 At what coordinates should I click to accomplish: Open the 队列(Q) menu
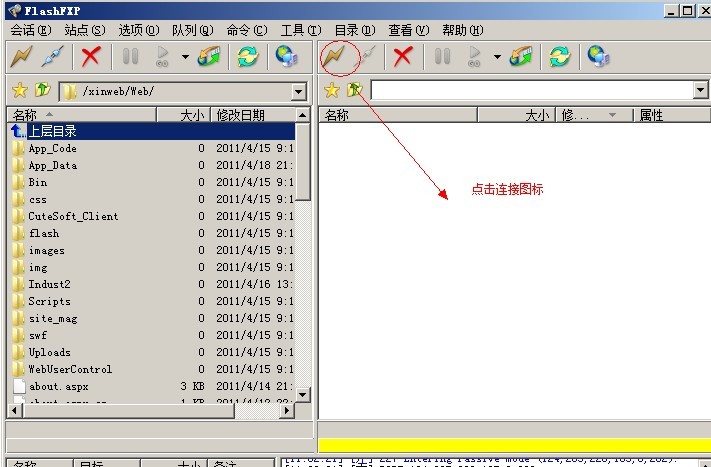[x=193, y=30]
